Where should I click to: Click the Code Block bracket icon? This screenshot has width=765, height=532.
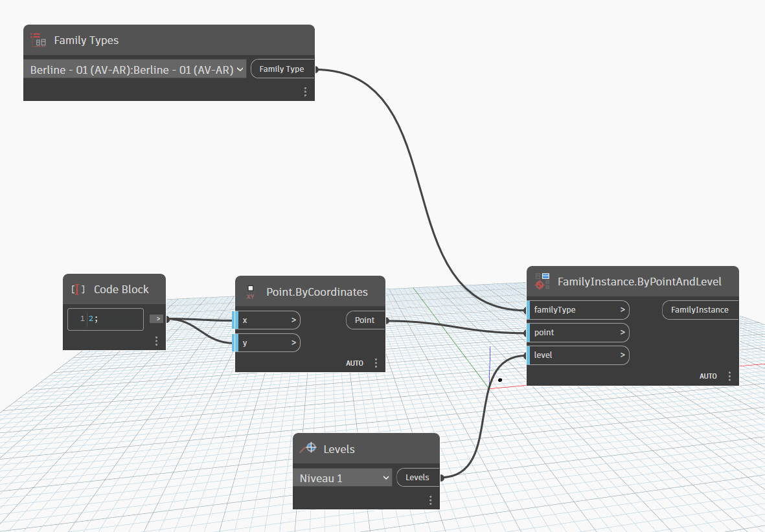click(78, 289)
